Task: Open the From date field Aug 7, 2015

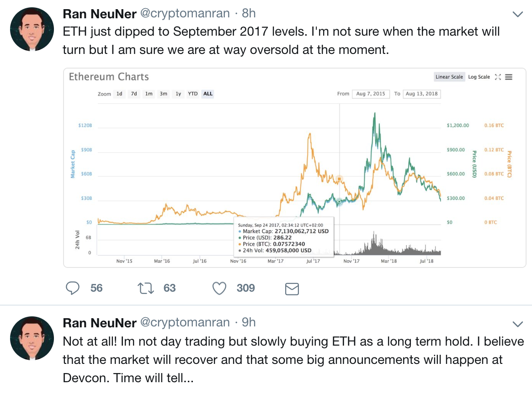Action: pyautogui.click(x=370, y=94)
